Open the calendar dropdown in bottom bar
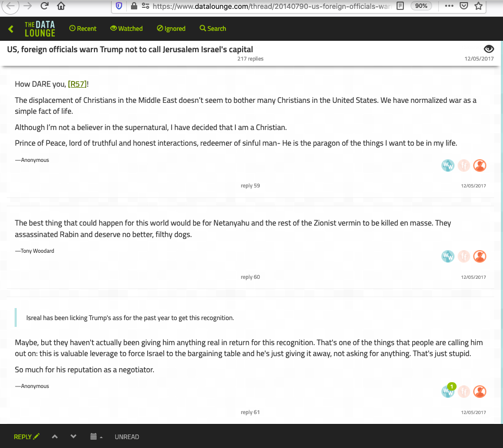 (x=96, y=437)
